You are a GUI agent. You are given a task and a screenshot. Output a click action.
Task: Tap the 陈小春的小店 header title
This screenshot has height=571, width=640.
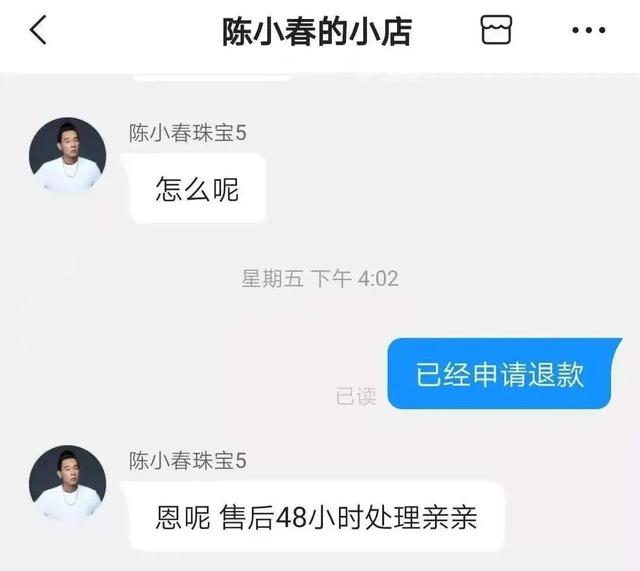coord(317,31)
